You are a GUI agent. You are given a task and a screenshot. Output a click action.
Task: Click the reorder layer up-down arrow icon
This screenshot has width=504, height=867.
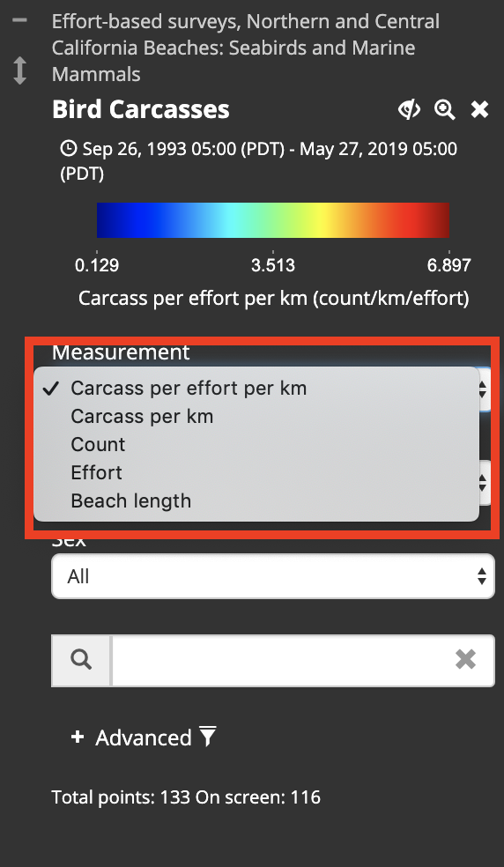coord(20,70)
